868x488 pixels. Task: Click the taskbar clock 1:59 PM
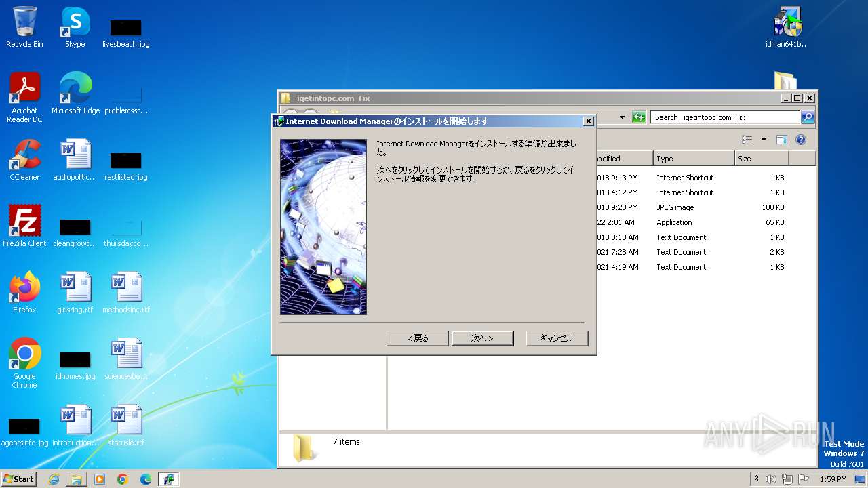(833, 479)
